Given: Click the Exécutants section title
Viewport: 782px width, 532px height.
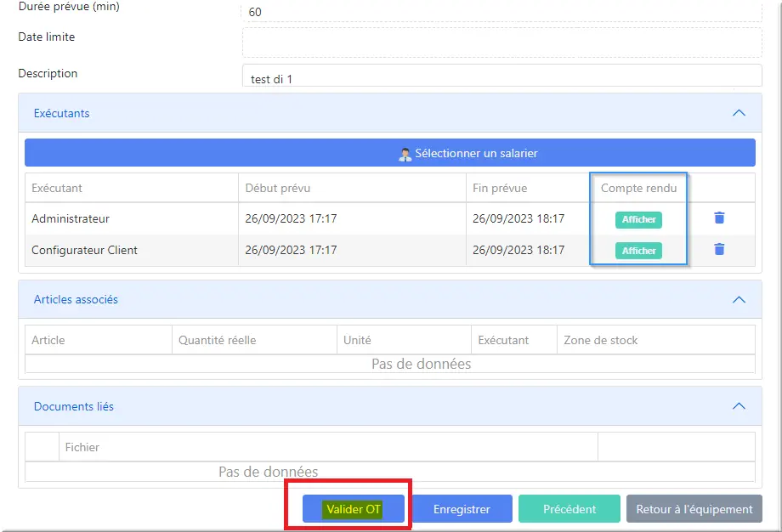Looking at the screenshot, I should 62,113.
